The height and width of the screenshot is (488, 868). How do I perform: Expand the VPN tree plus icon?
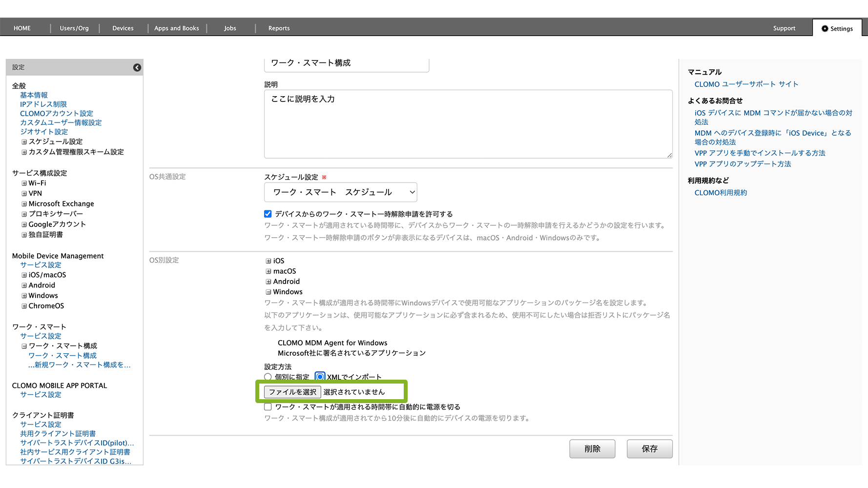click(x=24, y=194)
